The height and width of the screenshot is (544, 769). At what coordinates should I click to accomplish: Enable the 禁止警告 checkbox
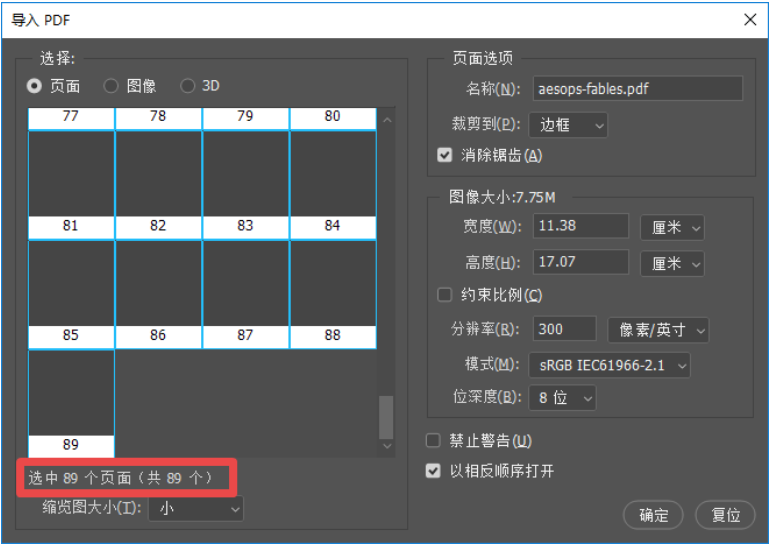[433, 440]
